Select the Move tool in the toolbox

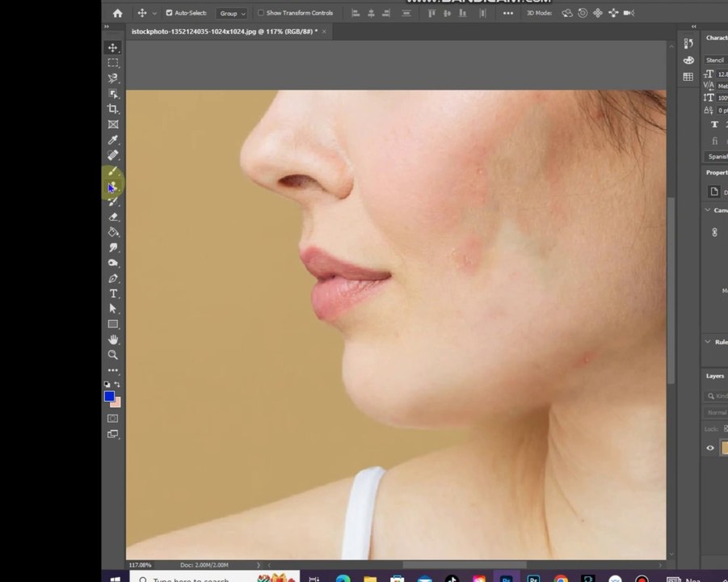pyautogui.click(x=113, y=48)
